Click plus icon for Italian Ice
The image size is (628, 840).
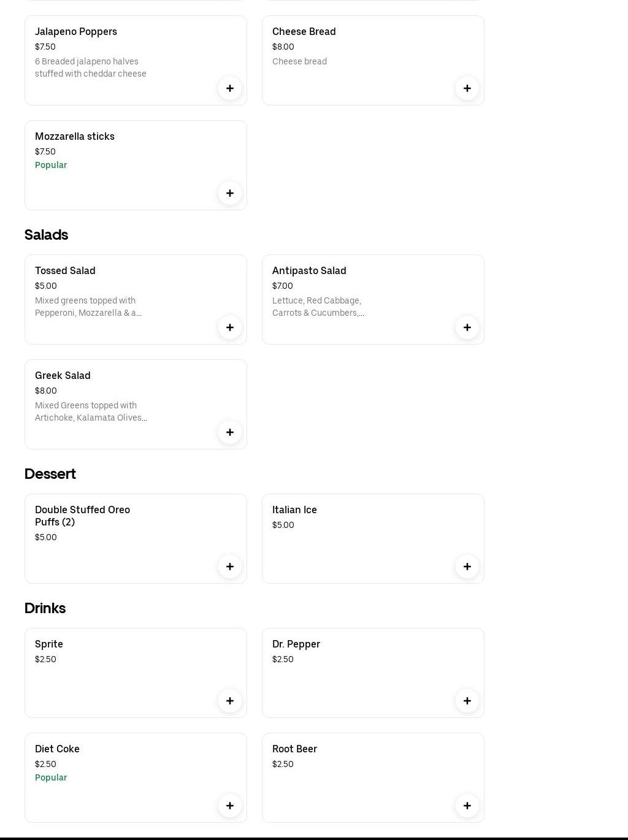coord(467,567)
